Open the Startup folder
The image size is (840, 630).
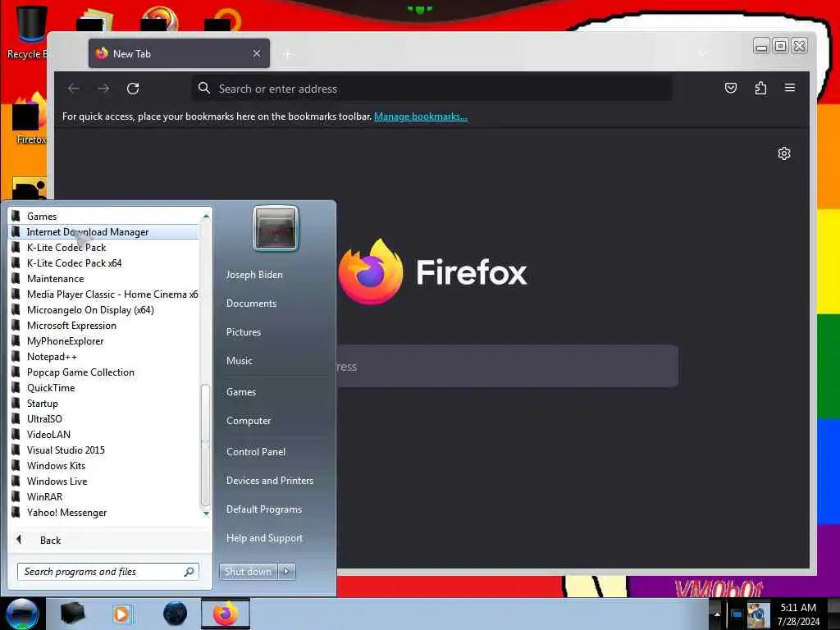pos(104,404)
